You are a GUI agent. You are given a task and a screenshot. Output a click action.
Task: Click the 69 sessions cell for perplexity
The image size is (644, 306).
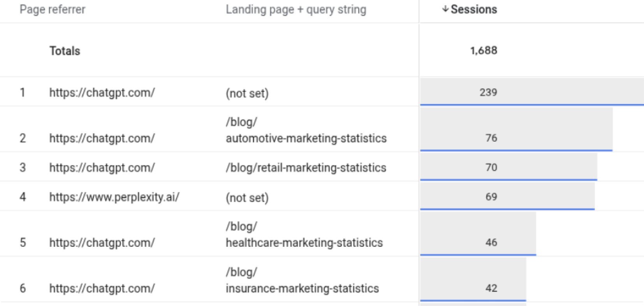(x=507, y=197)
